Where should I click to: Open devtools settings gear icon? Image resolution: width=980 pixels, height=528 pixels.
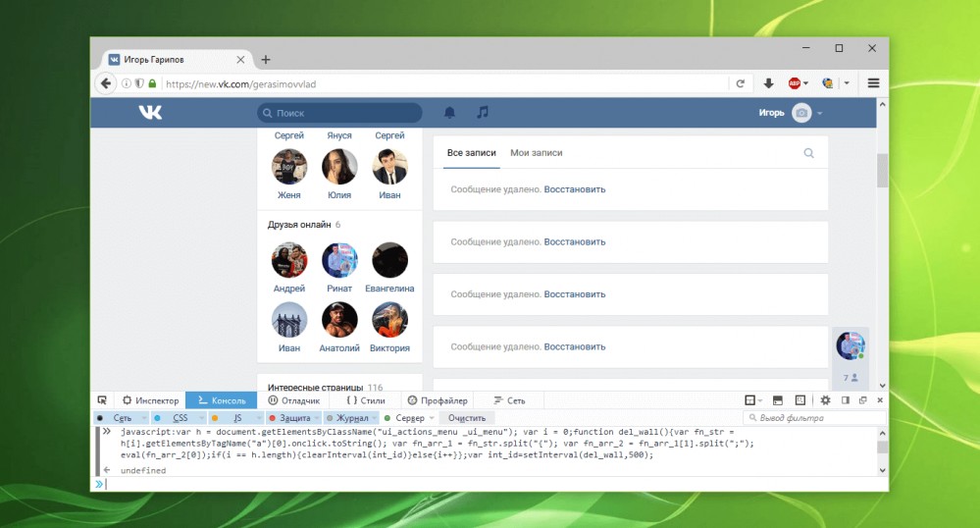point(825,400)
